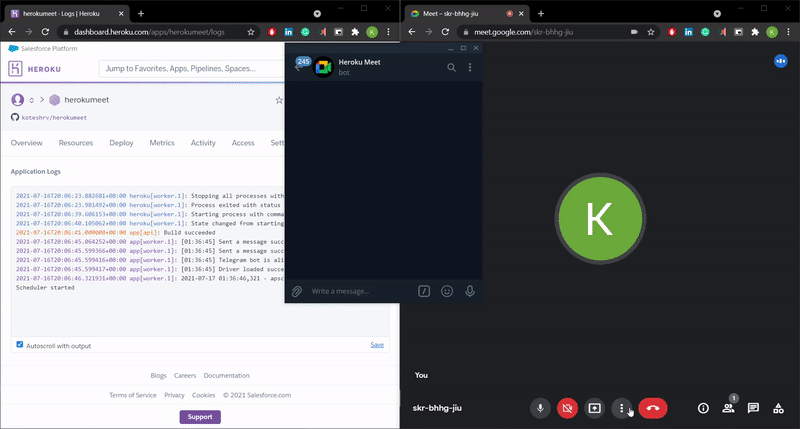Click herokumeet app name breadcrumb

(86, 100)
